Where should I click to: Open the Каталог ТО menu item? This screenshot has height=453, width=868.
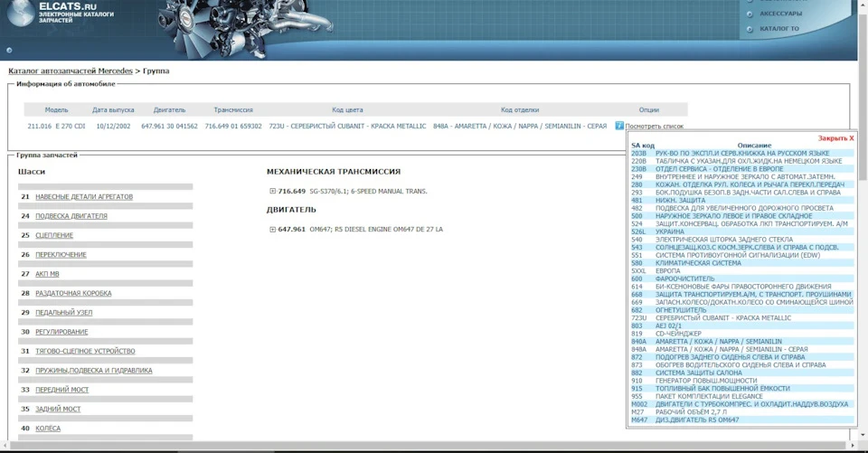[779, 29]
